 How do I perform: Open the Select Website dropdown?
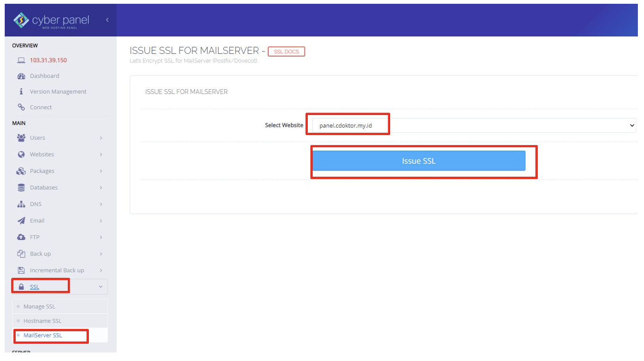pos(472,125)
